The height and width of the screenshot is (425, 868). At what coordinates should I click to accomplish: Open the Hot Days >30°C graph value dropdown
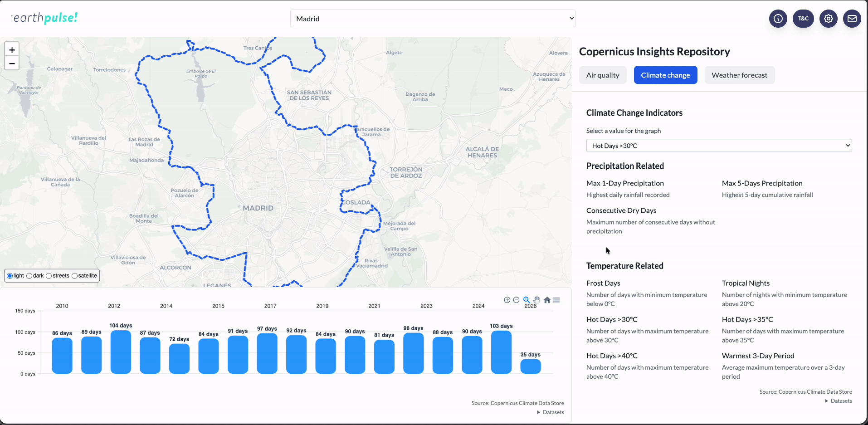[719, 146]
